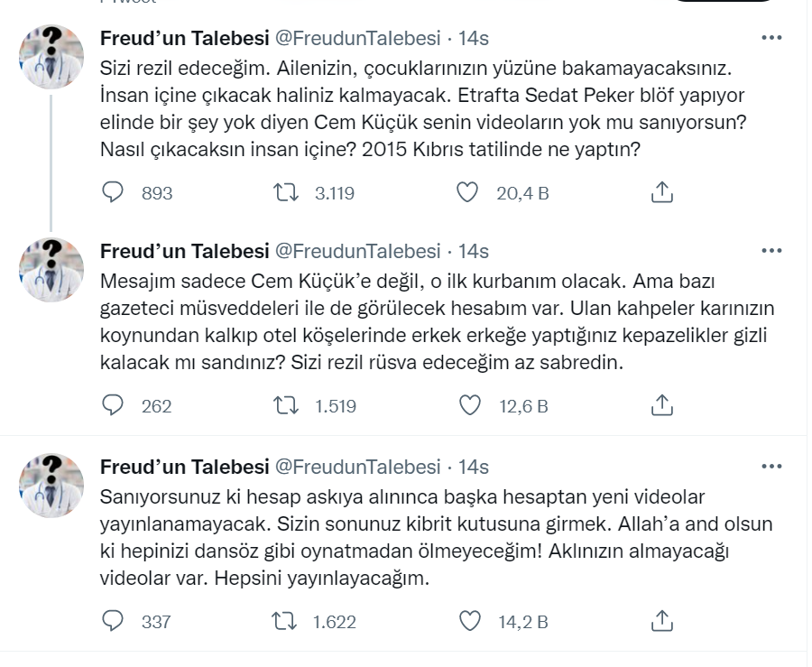Screen dimensions: 812x667
Task: Share the tweet about the 2015 Kıbrıs tatili
Action: tap(661, 192)
